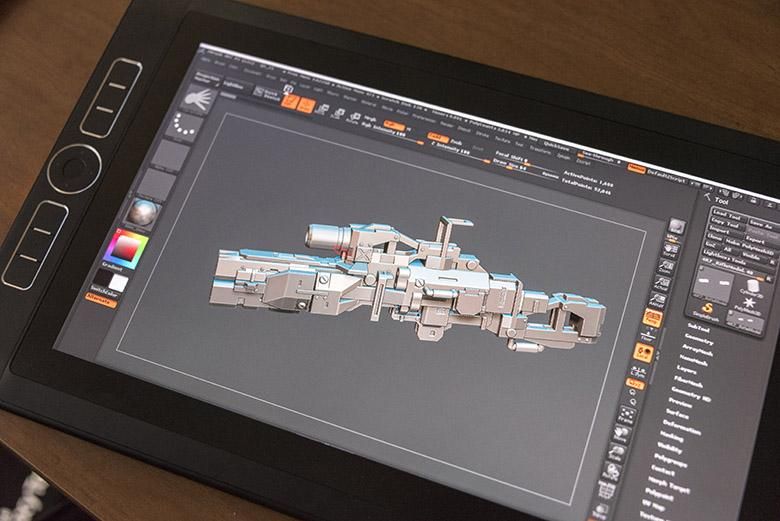Open the empty alpha slot

pyautogui.click(x=171, y=156)
